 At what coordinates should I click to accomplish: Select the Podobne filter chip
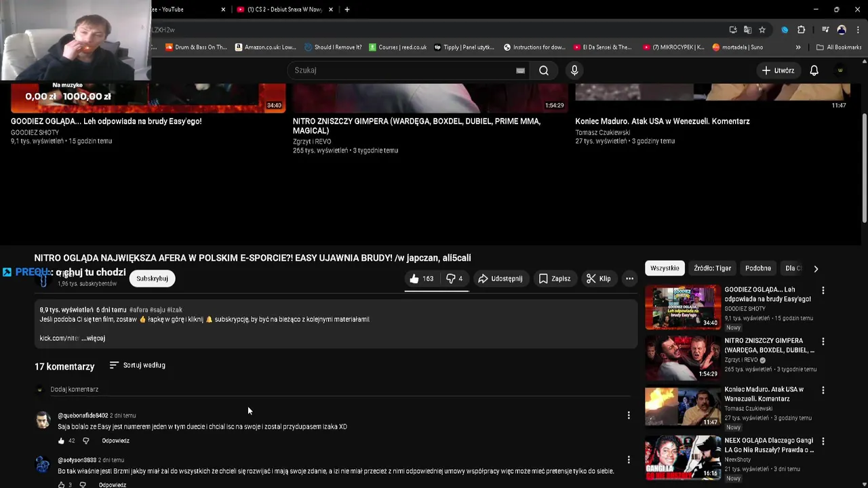point(758,268)
